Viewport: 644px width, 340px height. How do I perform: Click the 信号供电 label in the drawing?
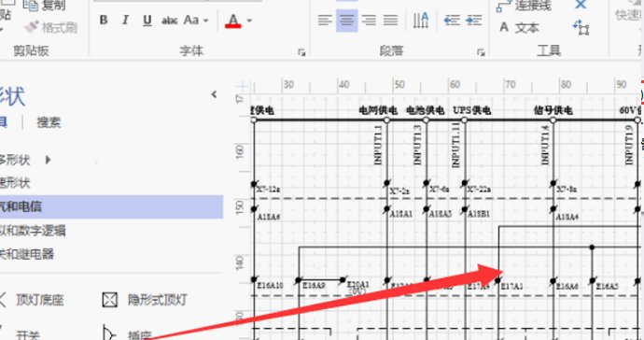tap(553, 110)
